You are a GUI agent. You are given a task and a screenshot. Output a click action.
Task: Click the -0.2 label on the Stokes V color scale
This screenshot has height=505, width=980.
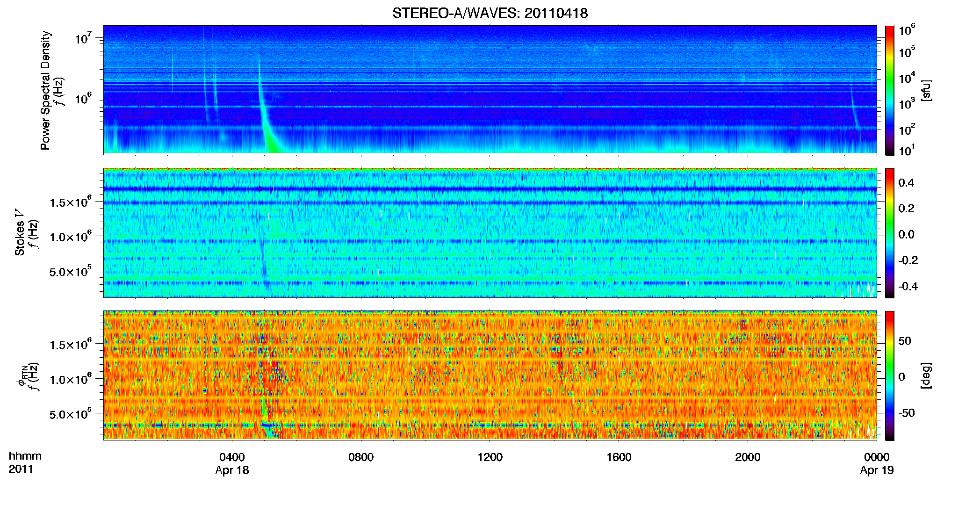(908, 260)
